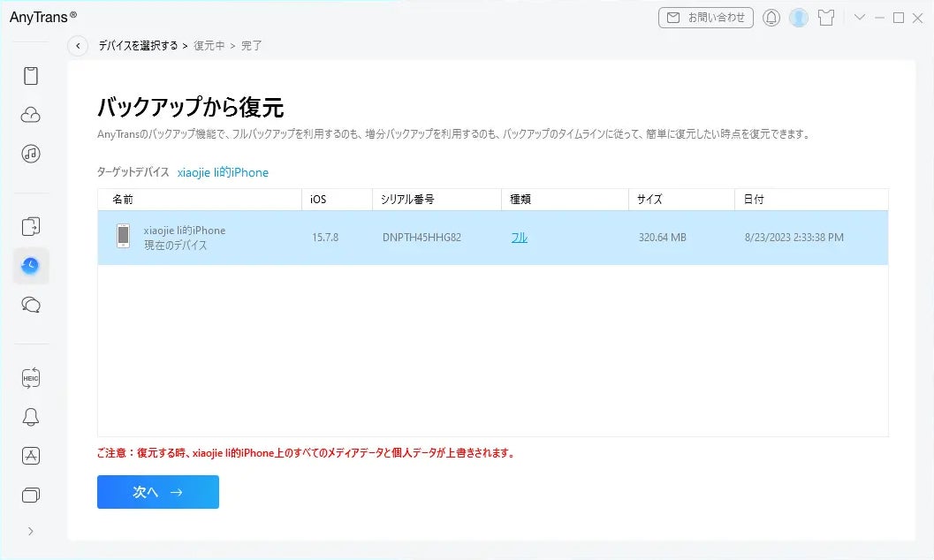
Task: Close the AnyTrans window
Action: 918,18
